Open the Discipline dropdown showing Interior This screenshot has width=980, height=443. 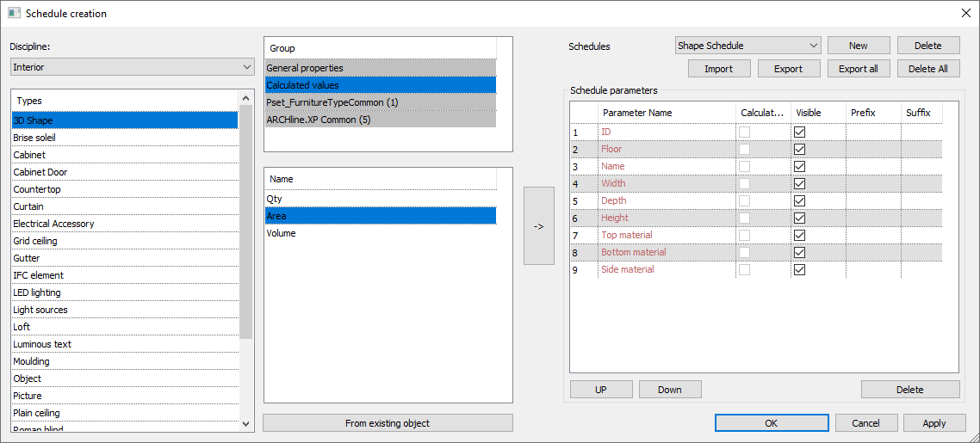pos(132,67)
